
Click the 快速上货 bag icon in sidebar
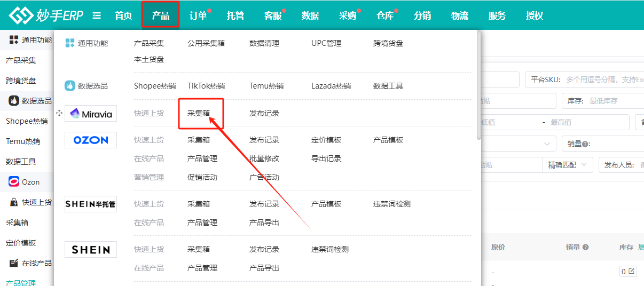pyautogui.click(x=14, y=202)
